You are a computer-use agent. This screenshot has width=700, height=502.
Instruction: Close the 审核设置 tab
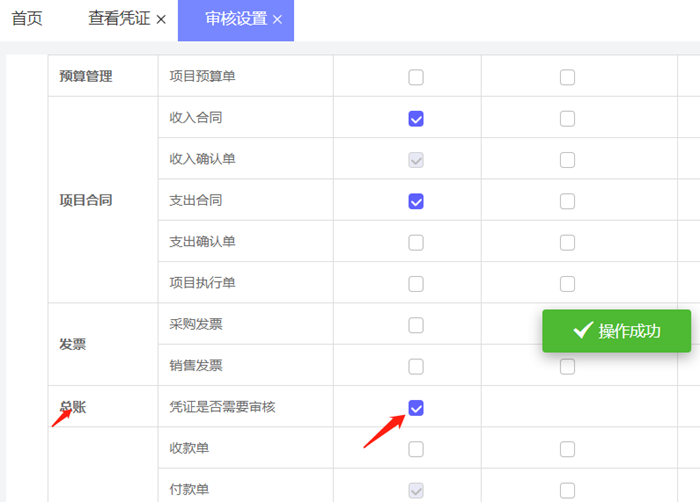(277, 20)
